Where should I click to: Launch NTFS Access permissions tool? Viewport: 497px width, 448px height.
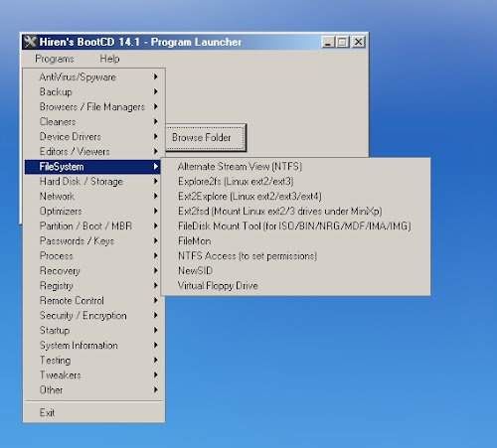pyautogui.click(x=295, y=255)
